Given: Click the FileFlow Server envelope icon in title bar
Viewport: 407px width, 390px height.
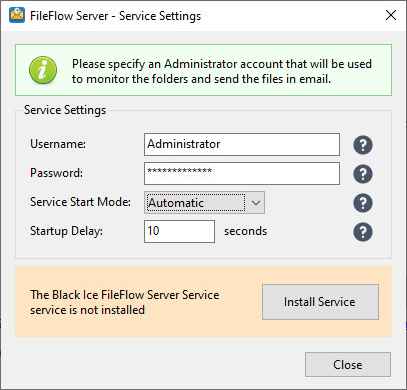Looking at the screenshot, I should [x=17, y=15].
